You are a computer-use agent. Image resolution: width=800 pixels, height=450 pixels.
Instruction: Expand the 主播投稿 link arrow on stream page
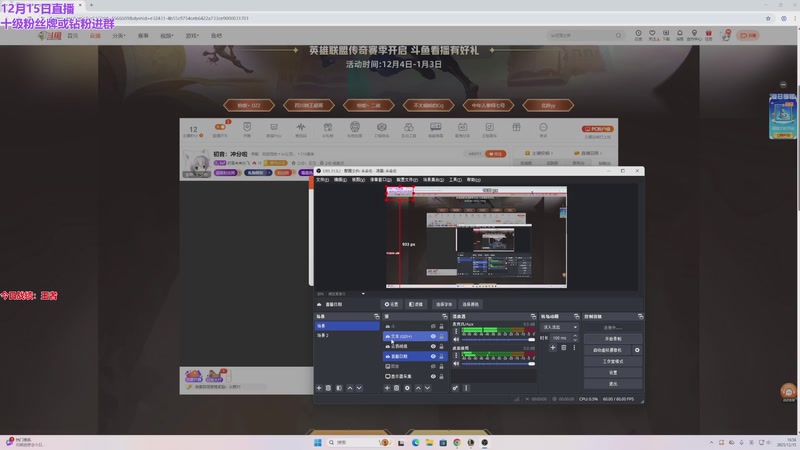(552, 153)
